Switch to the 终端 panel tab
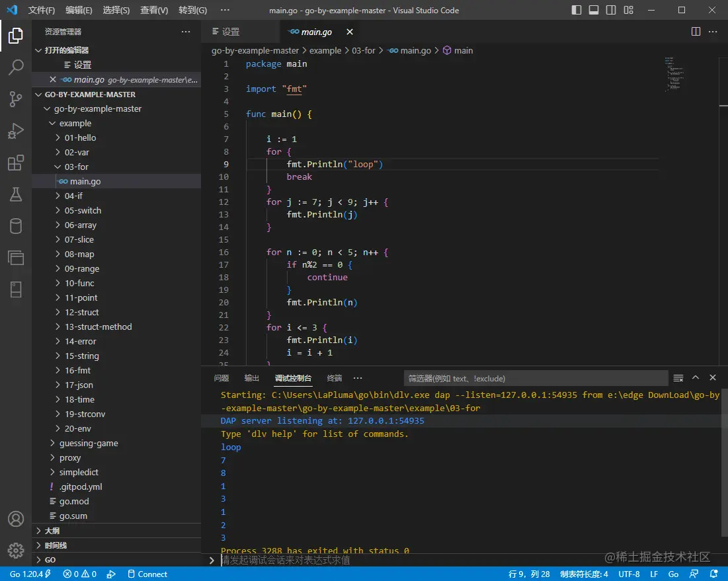Viewport: 728px width, 581px height. point(335,377)
